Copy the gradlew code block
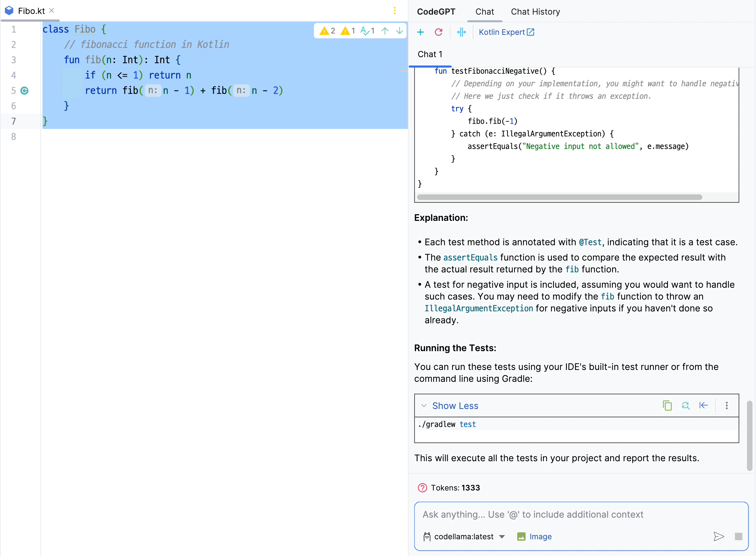 (x=667, y=406)
